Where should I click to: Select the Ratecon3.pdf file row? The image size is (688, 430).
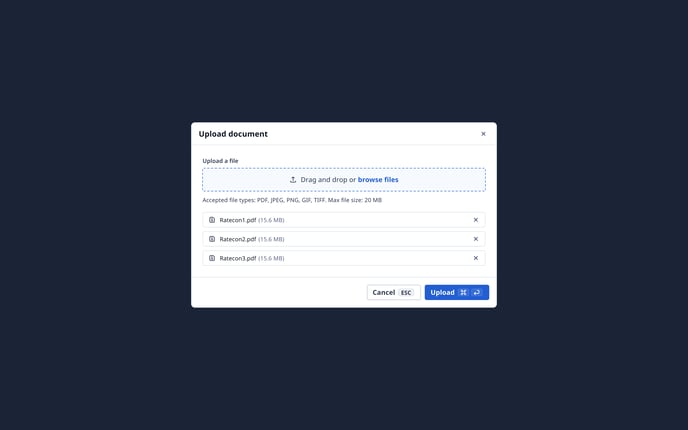coord(344,258)
